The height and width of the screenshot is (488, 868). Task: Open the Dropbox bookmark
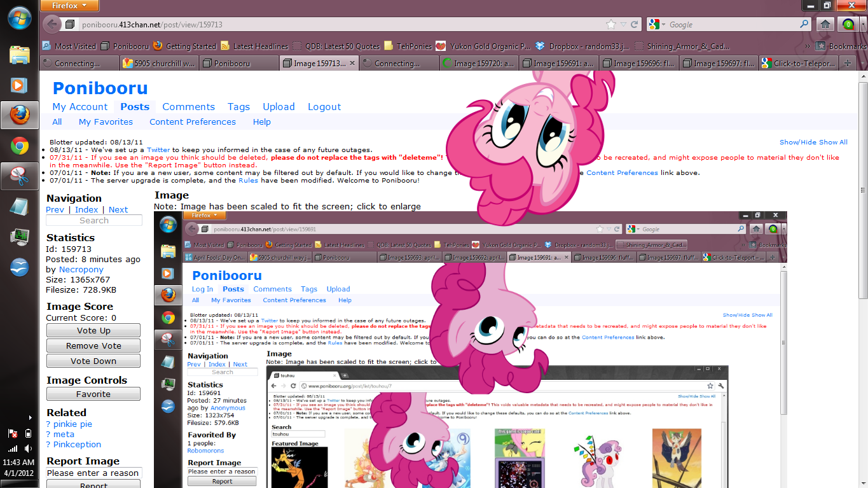click(x=581, y=46)
